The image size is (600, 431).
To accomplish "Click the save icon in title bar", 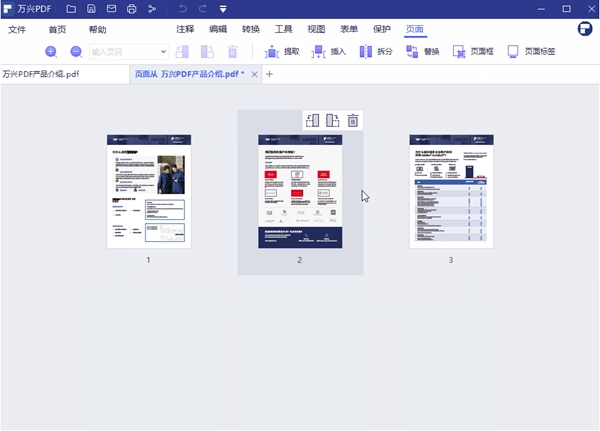I will coord(91,9).
